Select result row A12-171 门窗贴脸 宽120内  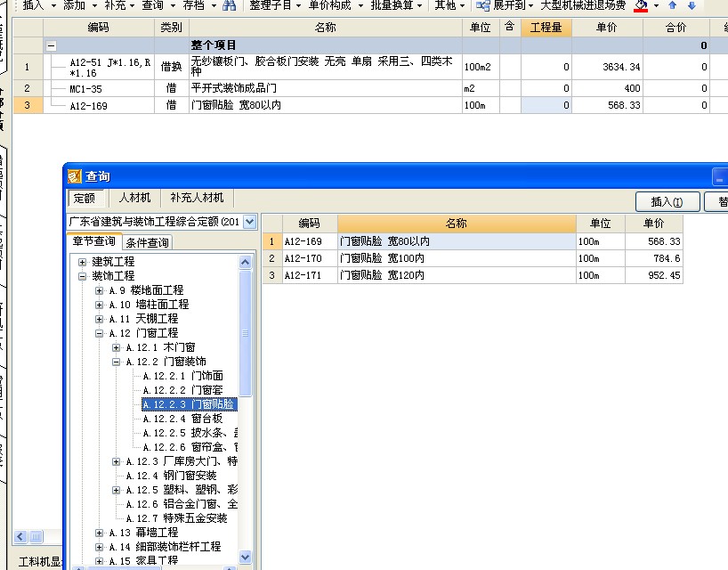click(473, 275)
